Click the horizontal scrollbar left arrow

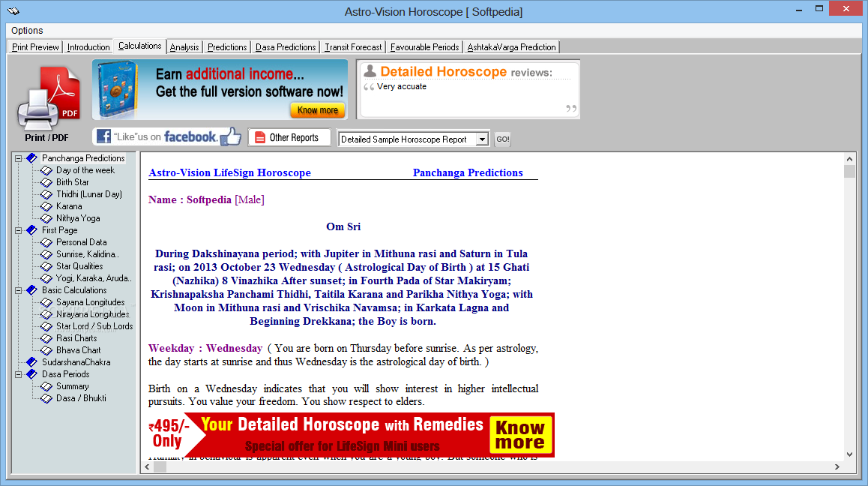[147, 467]
